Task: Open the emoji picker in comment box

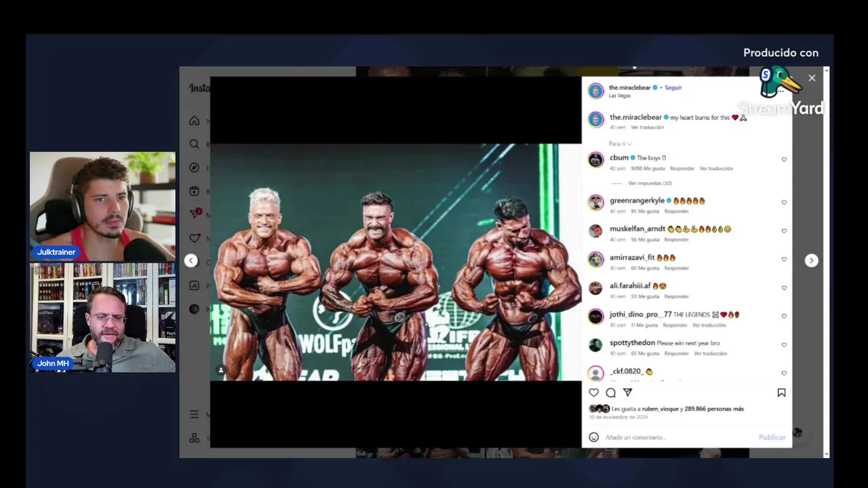Action: tap(594, 437)
